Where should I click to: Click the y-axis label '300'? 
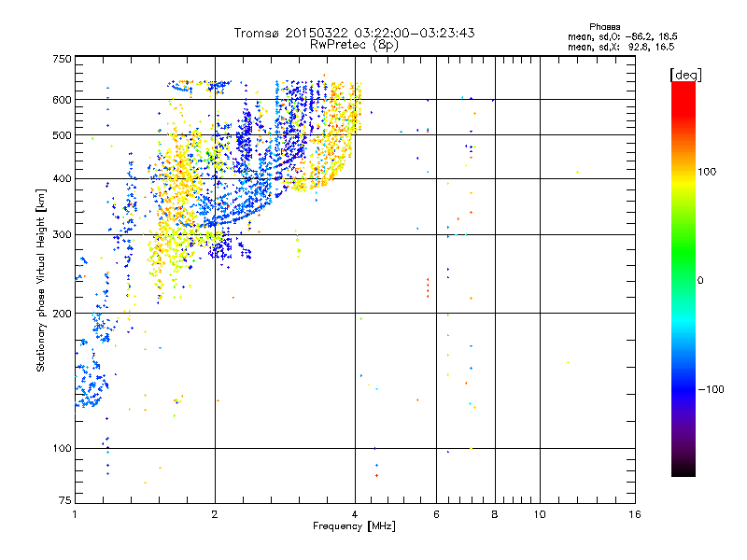pos(62,235)
